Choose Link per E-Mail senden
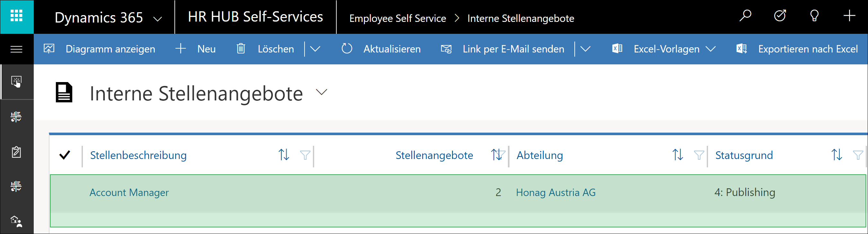Viewport: 868px width, 234px height. (x=513, y=49)
